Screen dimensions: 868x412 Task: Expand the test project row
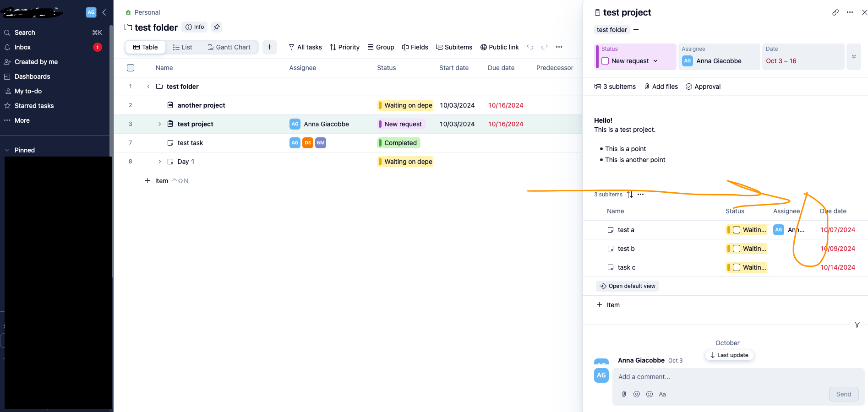(x=159, y=124)
